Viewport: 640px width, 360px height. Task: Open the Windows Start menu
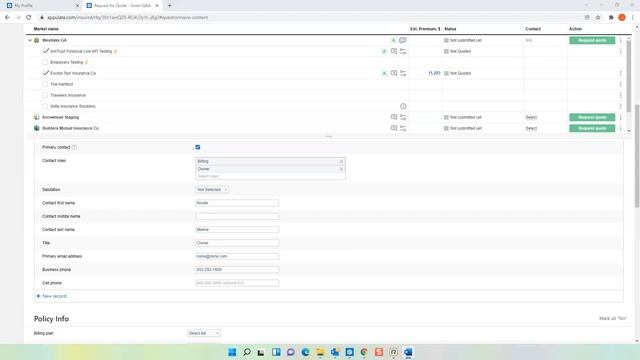pos(232,352)
